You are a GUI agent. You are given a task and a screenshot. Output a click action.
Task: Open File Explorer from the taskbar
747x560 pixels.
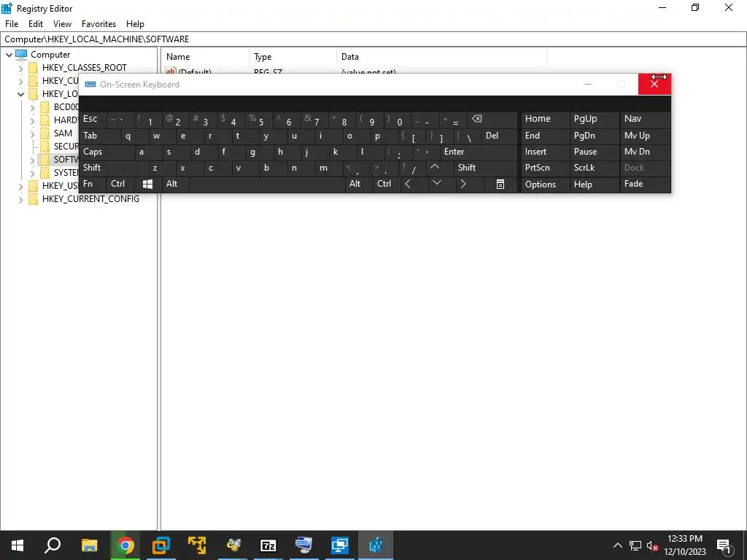coord(90,545)
